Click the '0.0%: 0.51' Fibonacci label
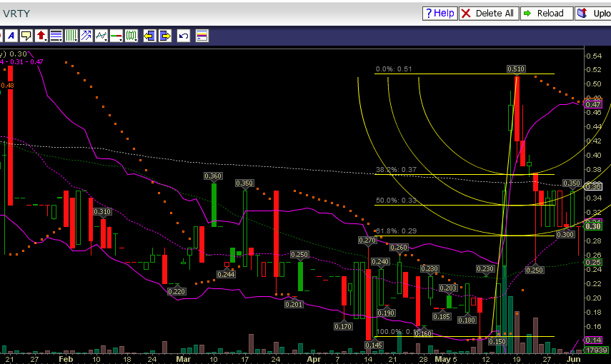 click(x=394, y=69)
